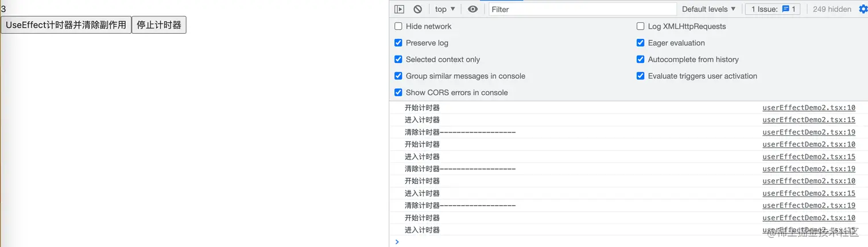Uncheck Show CORS errors in console

point(398,93)
